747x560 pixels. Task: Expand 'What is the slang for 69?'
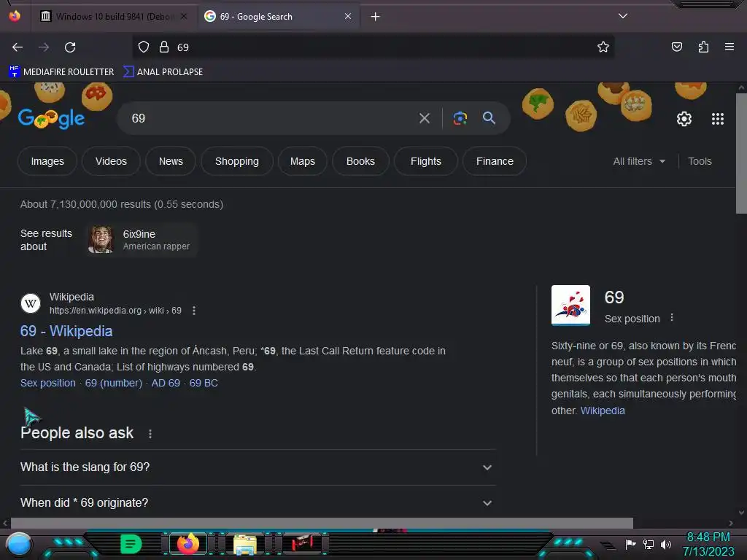pyautogui.click(x=258, y=467)
